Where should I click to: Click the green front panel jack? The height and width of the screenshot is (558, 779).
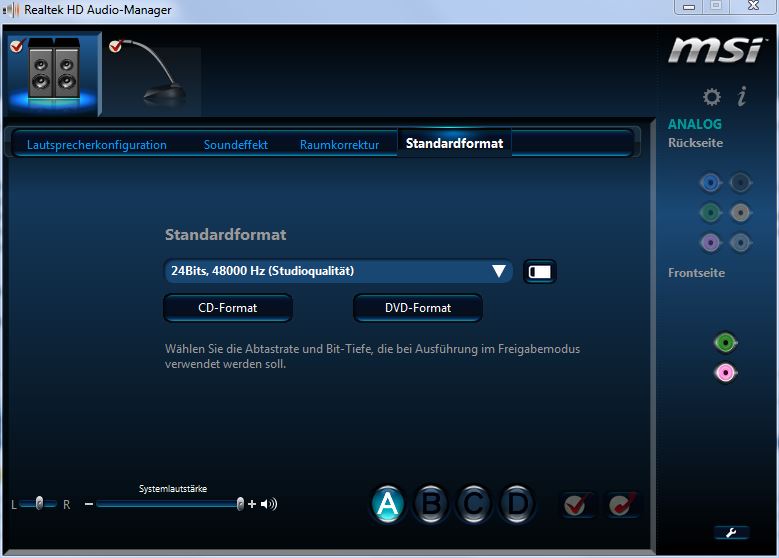click(x=725, y=342)
